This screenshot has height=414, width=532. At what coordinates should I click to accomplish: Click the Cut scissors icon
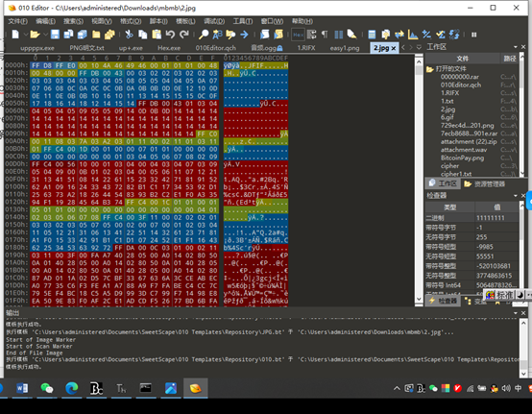[129, 35]
